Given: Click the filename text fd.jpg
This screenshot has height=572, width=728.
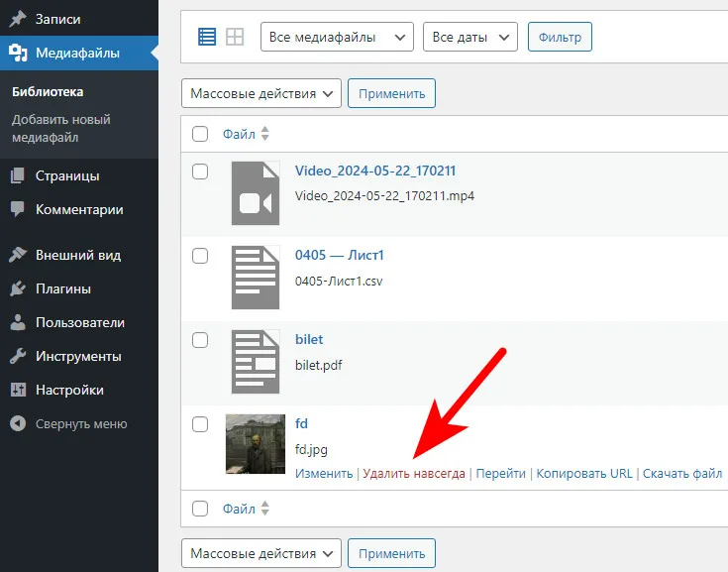Looking at the screenshot, I should [x=311, y=449].
